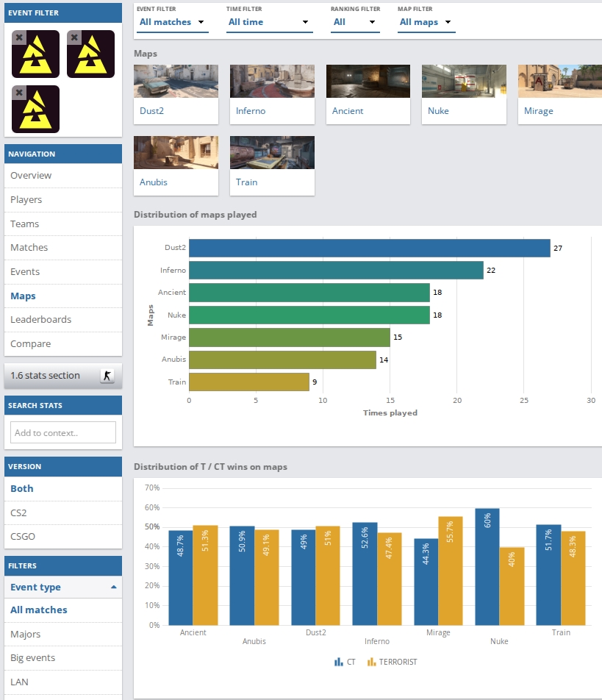Select the All matches event type
The width and height of the screenshot is (602, 700).
pyautogui.click(x=63, y=610)
